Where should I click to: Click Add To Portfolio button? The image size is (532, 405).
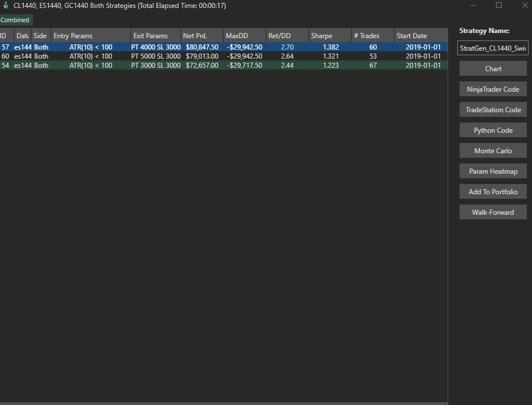(493, 192)
